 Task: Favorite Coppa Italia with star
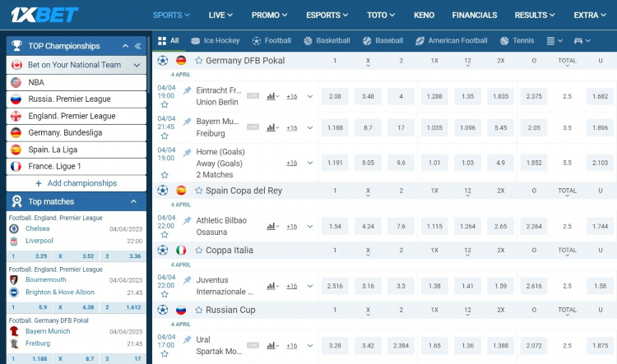click(199, 251)
